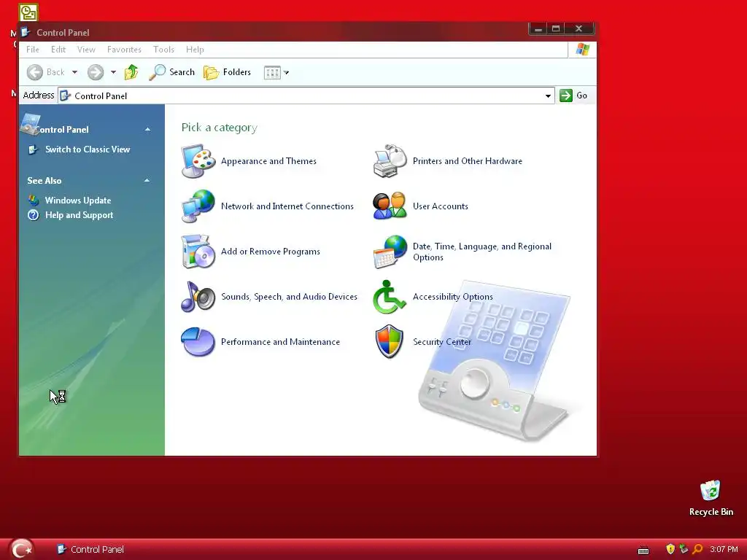The height and width of the screenshot is (560, 747).
Task: Open Performance and Maintenance pie chart icon
Action: (x=198, y=341)
